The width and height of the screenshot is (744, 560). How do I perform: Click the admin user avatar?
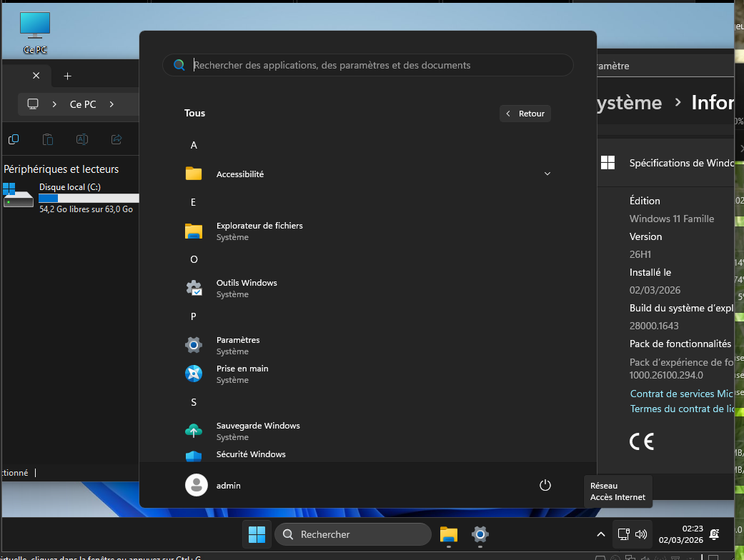196,485
